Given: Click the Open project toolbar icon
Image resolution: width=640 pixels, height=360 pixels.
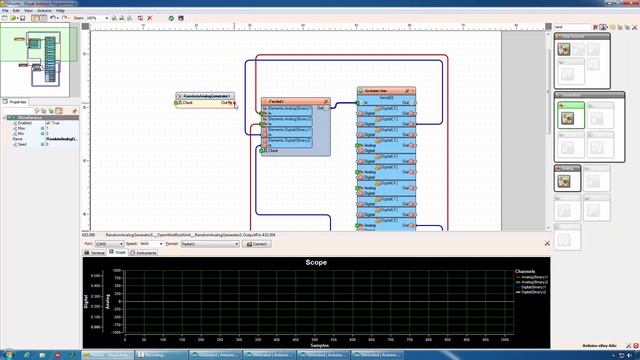Looking at the screenshot, I should 13,18.
